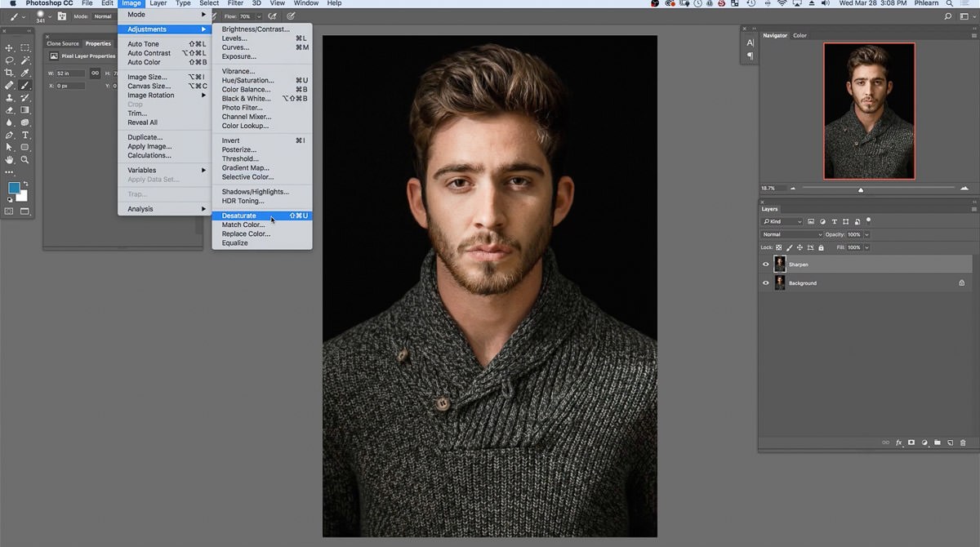980x547 pixels.
Task: Select the Move tool
Action: pyautogui.click(x=10, y=48)
